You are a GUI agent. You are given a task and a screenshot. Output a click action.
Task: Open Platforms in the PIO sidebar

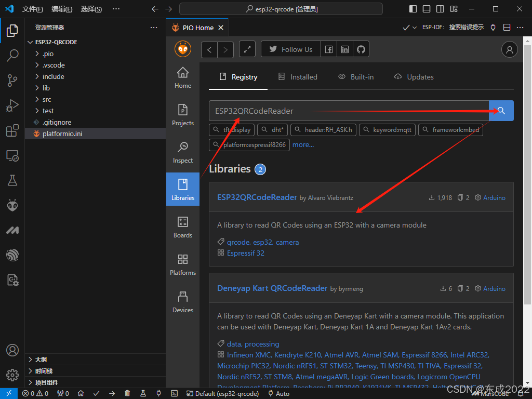coord(183,264)
